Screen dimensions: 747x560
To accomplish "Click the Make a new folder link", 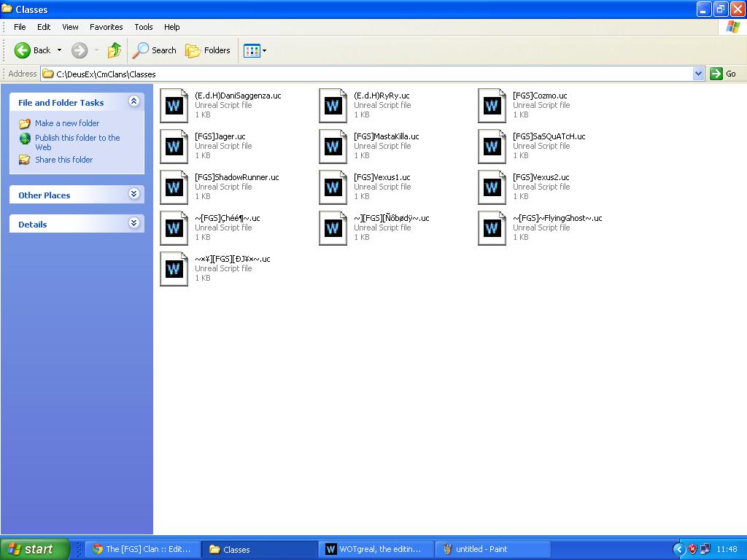I will coord(67,123).
